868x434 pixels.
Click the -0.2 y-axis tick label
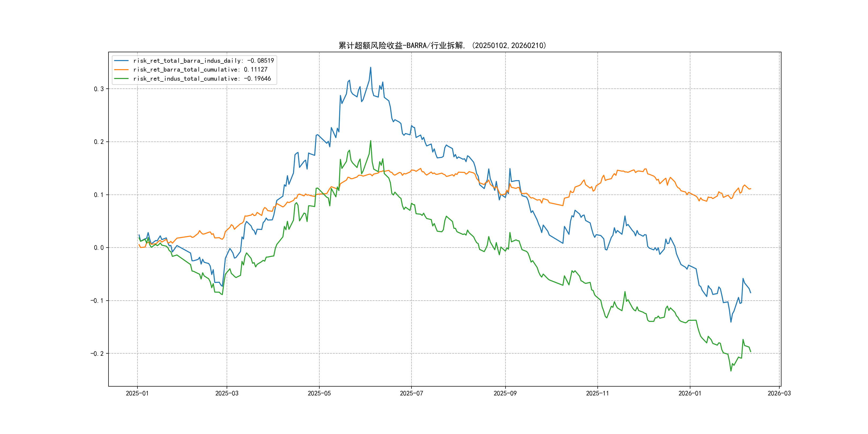97,353
